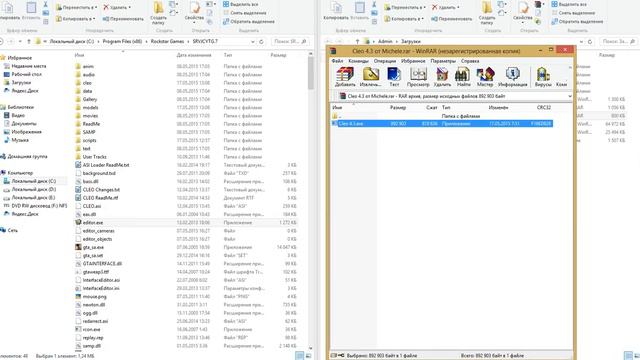Click Обратить выделение in left explorer ribbon
Image resolution: width=640 pixels, height=360 pixels.
(x=249, y=21)
